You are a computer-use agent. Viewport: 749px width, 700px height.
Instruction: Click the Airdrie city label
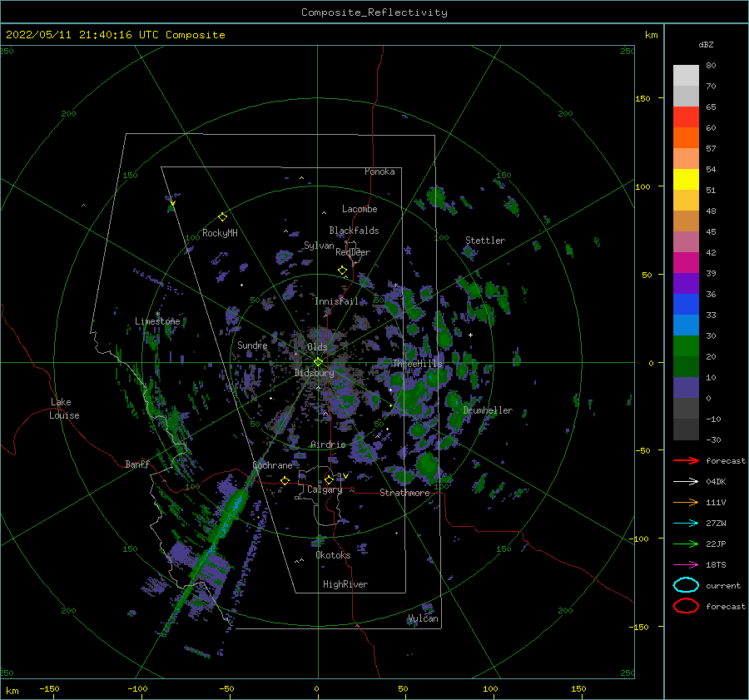328,444
